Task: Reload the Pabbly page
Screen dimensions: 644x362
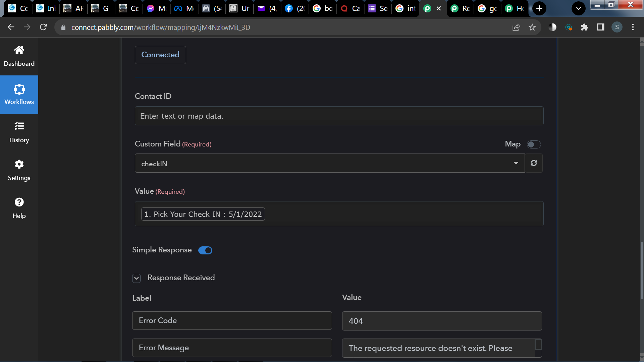Action: click(x=43, y=27)
